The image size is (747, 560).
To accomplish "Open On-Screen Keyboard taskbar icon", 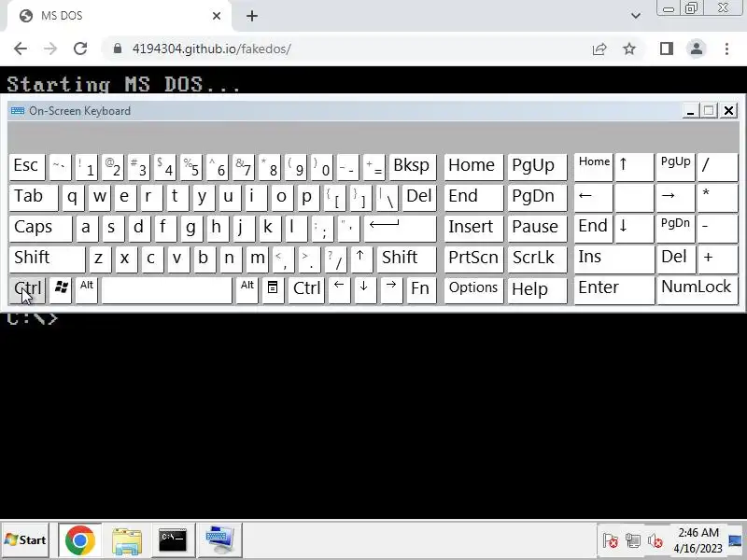I will 219,540.
